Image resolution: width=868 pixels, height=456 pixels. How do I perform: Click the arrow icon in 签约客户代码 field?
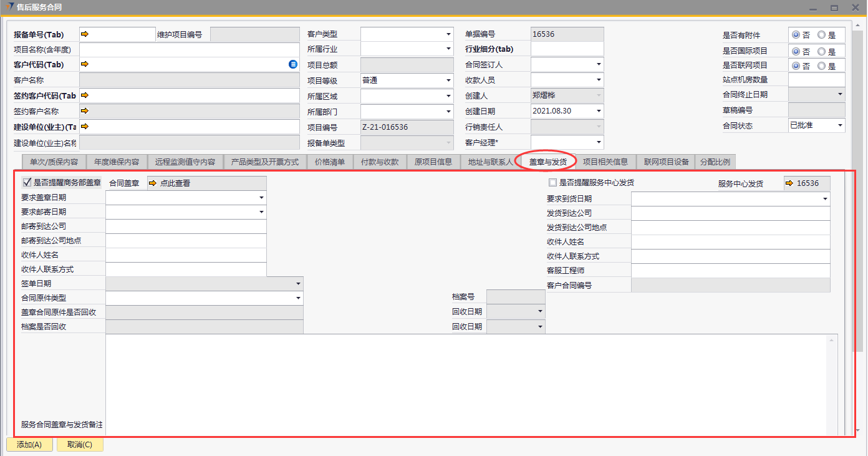coord(85,95)
